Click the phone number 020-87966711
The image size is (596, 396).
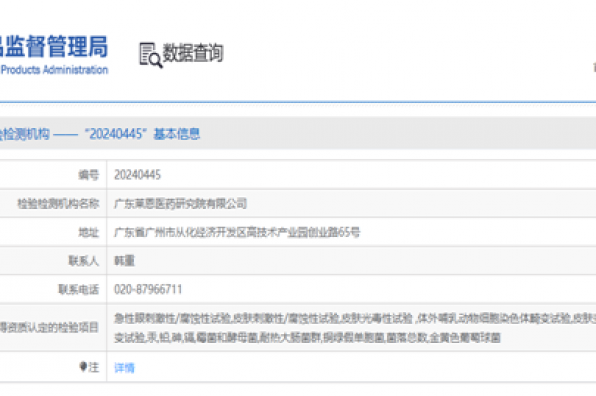click(148, 289)
